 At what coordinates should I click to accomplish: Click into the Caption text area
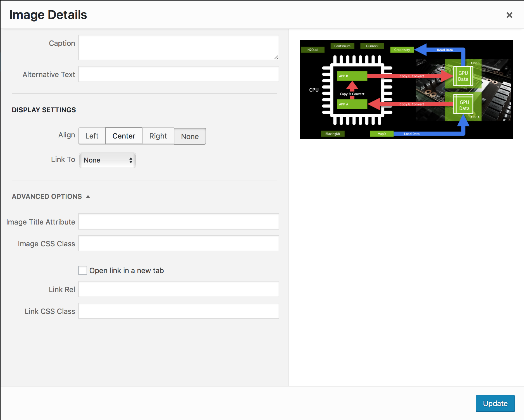coord(178,47)
